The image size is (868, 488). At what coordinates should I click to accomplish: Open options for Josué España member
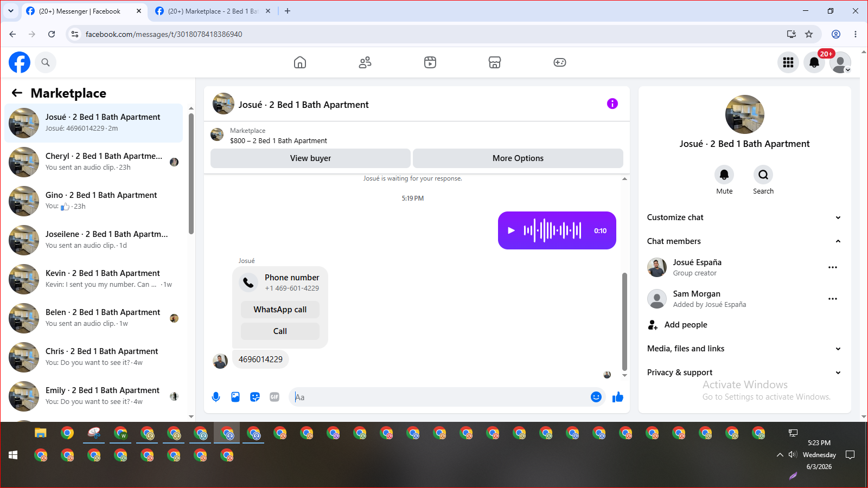click(833, 267)
